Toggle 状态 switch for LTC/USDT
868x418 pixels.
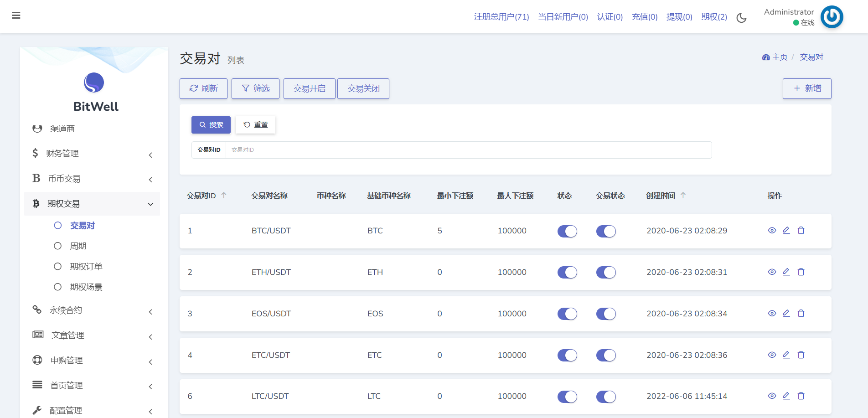click(x=567, y=397)
